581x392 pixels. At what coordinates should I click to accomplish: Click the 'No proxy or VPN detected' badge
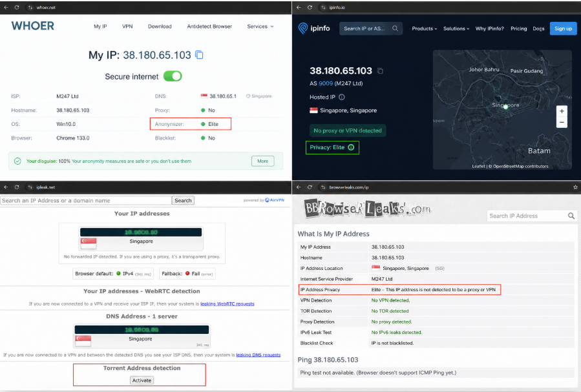(348, 130)
